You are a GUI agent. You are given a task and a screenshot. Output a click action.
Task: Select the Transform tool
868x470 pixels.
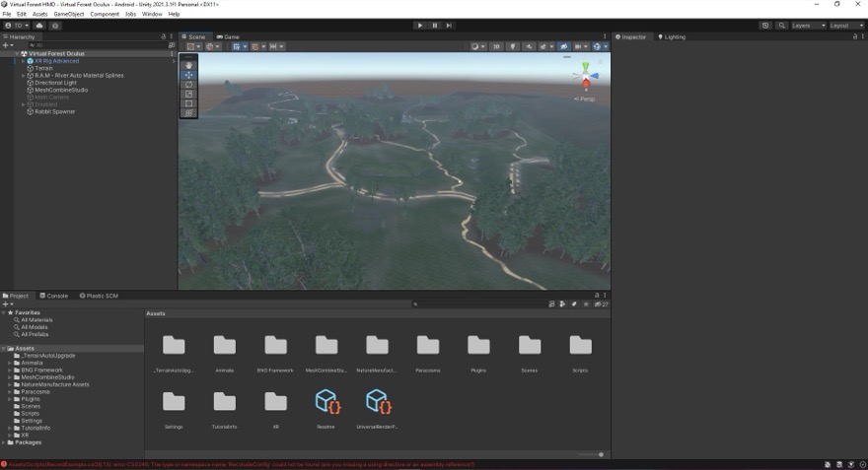click(188, 112)
